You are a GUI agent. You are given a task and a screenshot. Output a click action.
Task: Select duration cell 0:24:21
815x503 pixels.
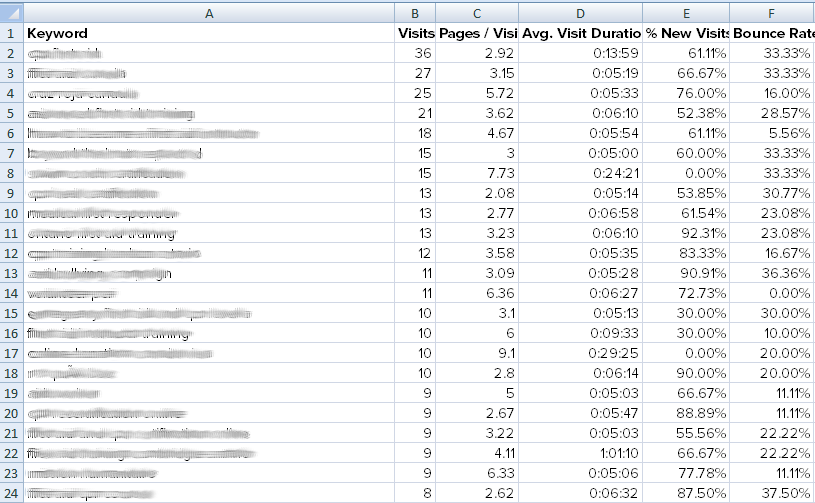pos(580,173)
